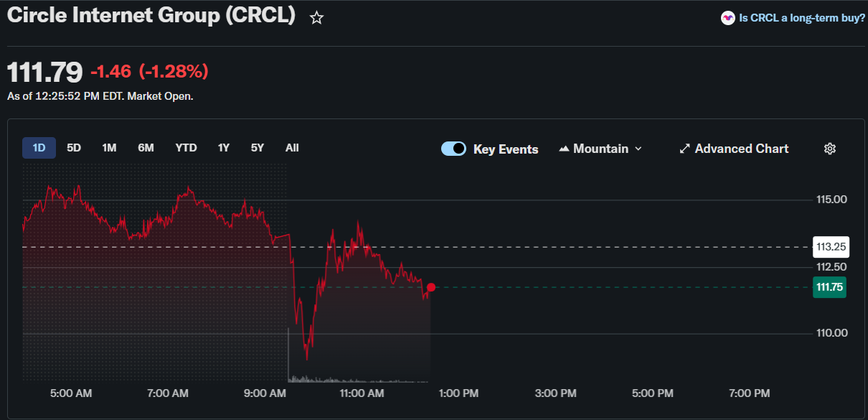Toggle the Key Events switch
Viewport: 868px width, 420px height.
tap(453, 149)
